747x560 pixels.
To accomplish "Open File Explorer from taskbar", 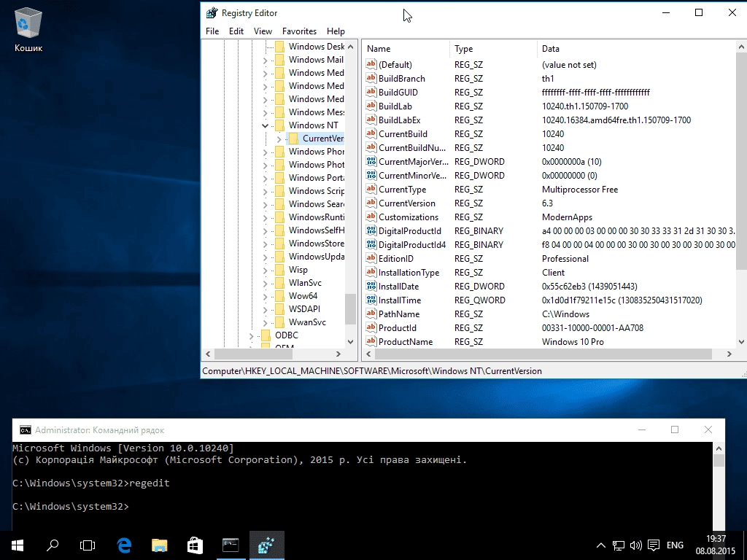I will click(160, 545).
